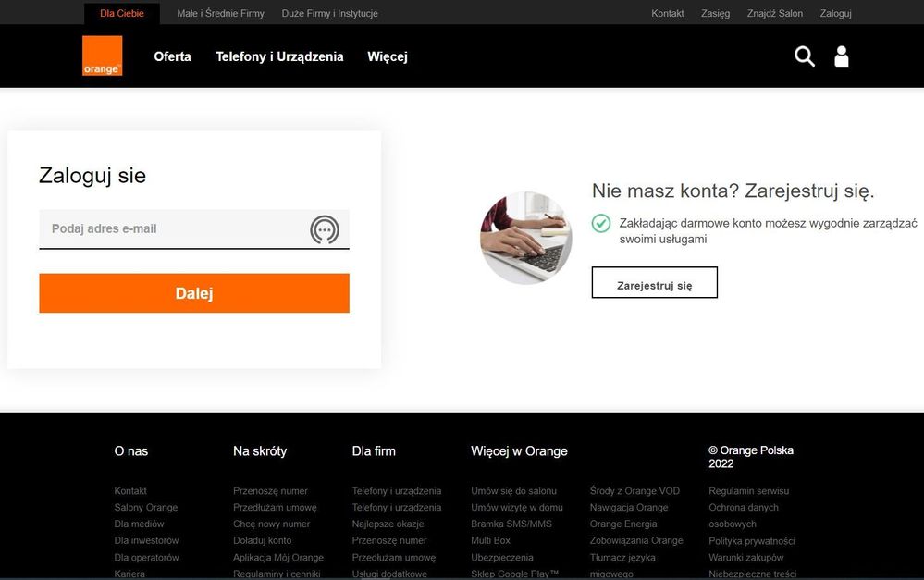This screenshot has width=924, height=580.
Task: Select the Dla Ciebie tab
Action: [122, 14]
